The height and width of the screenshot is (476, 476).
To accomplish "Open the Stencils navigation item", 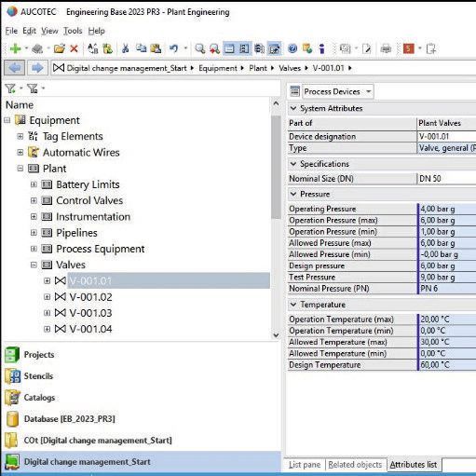I will point(38,376).
